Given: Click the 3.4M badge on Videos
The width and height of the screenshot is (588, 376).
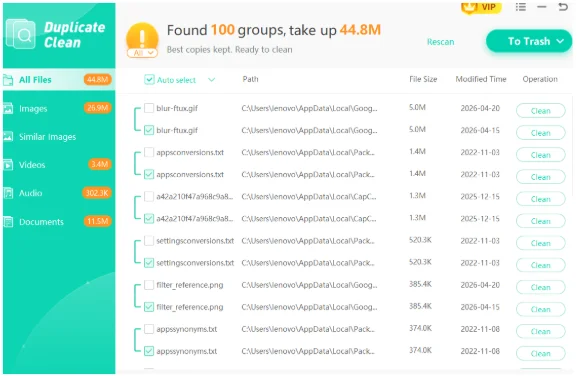Looking at the screenshot, I should (x=100, y=164).
